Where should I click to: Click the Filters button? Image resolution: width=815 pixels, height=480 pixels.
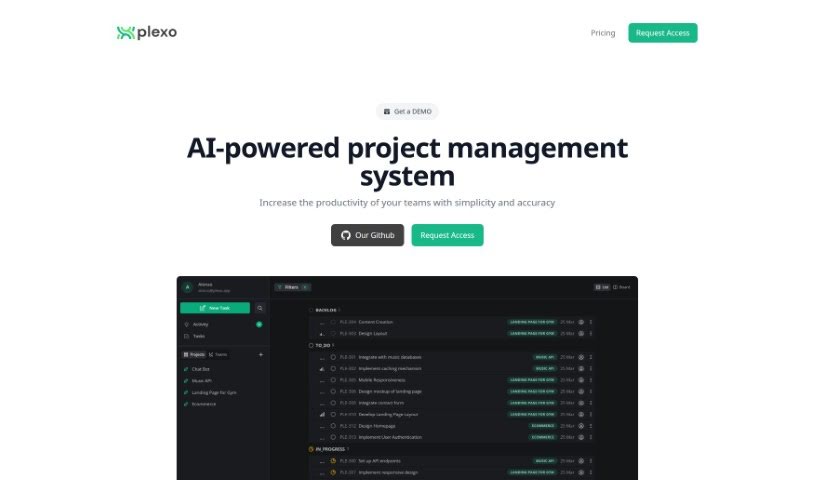292,287
